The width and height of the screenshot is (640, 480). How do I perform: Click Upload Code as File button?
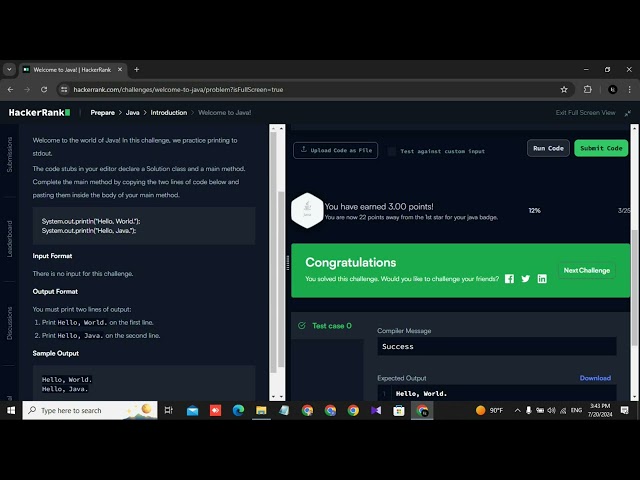coord(336,150)
